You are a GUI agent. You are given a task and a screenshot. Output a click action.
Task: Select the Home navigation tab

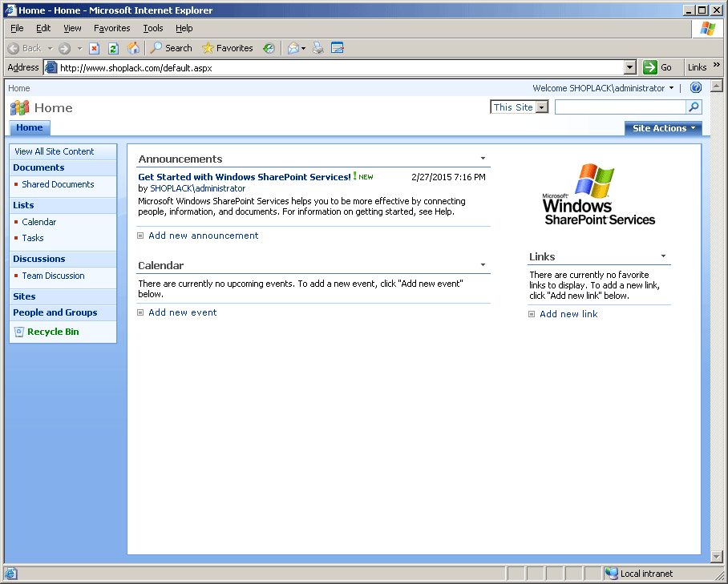pos(30,127)
